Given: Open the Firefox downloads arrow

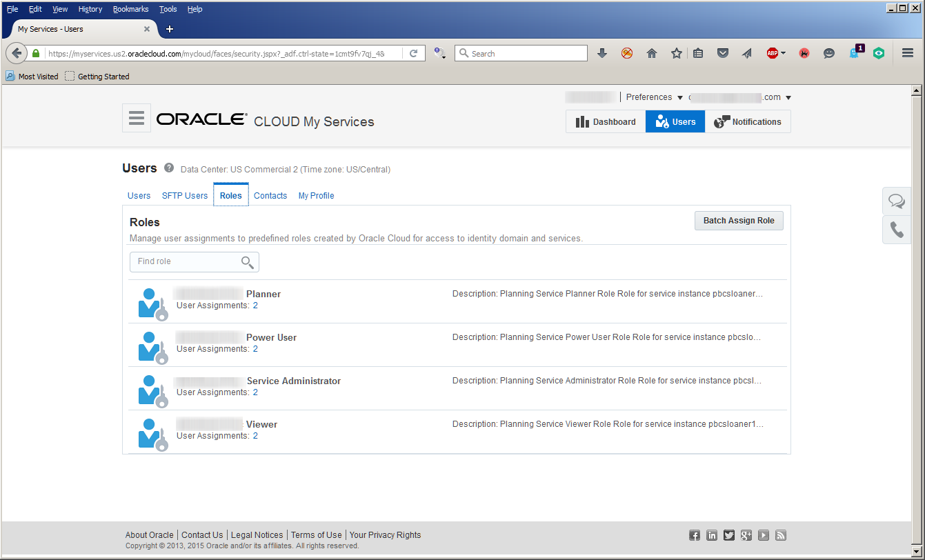Looking at the screenshot, I should [602, 53].
